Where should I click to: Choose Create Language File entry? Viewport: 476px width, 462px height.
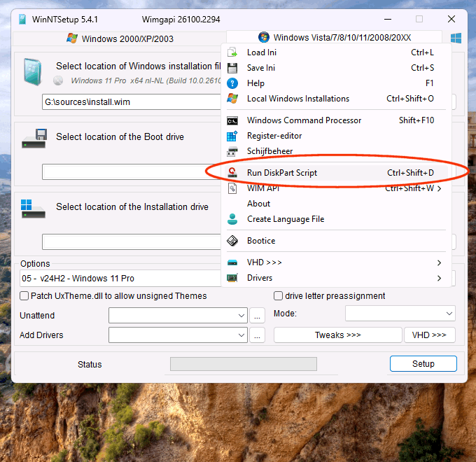[x=337, y=219]
